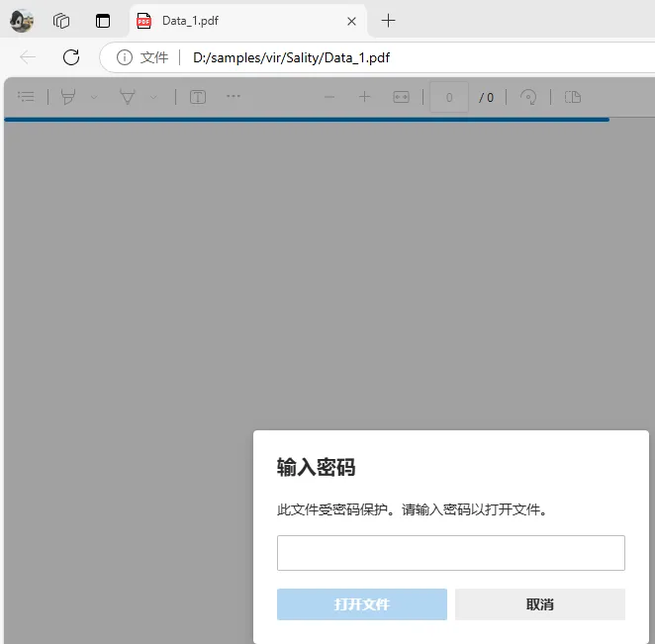The height and width of the screenshot is (644, 655).
Task: Switch to the Data_1.pdf tab
Action: pos(237,21)
